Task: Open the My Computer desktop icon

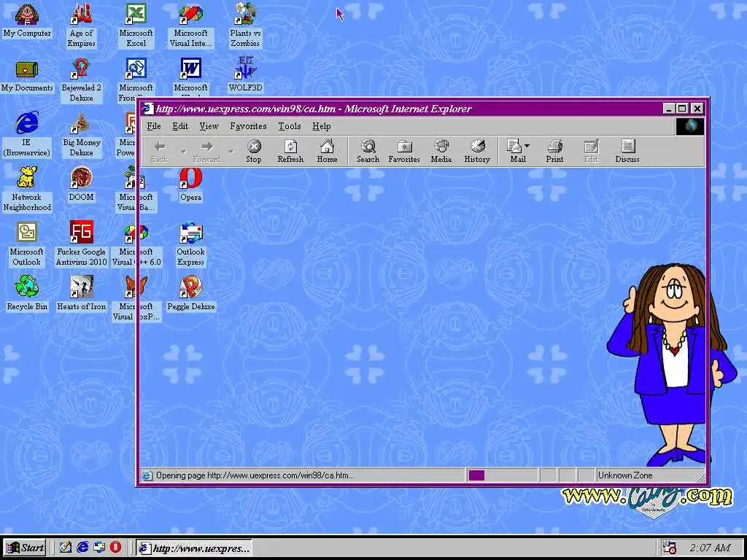Action: pyautogui.click(x=27, y=21)
